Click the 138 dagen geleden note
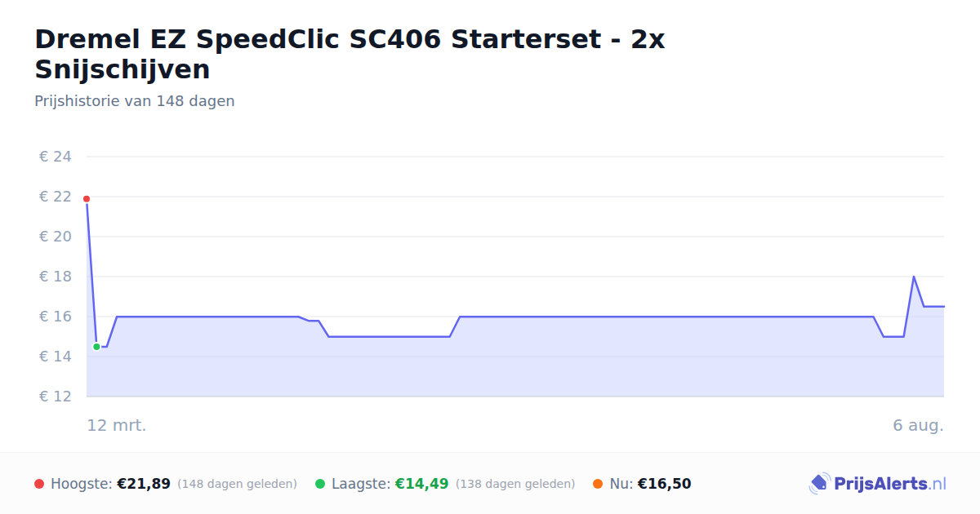The width and height of the screenshot is (980, 514). coord(515,484)
